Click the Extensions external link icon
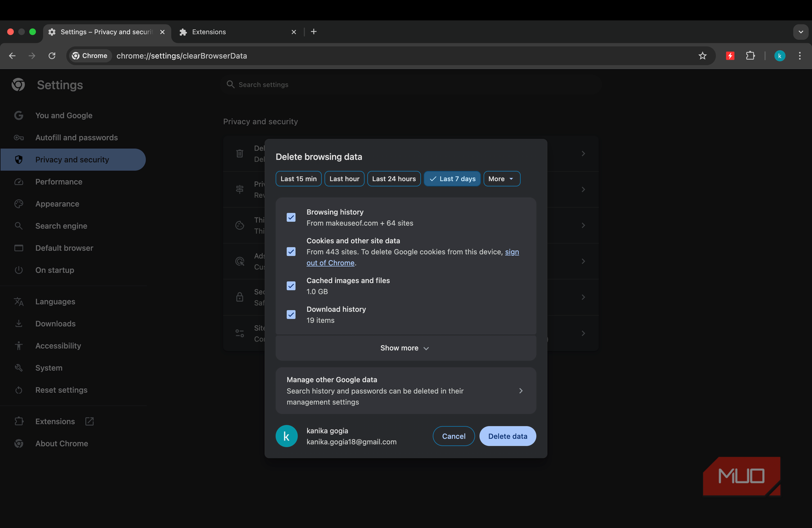812x528 pixels. click(90, 422)
